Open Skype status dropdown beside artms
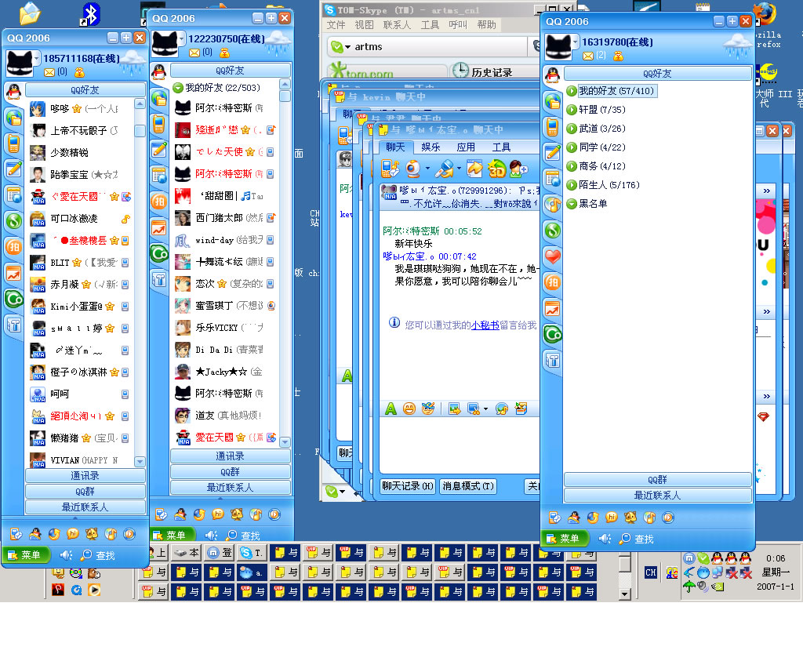Screen dimensions: 803x672 click(x=347, y=47)
